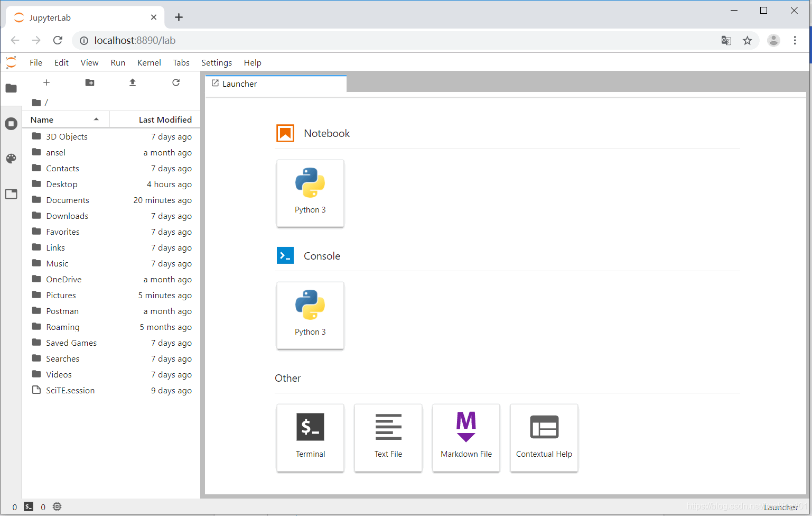Sort files by Name column header
Screen dimensions: 812x516
[x=66, y=119]
